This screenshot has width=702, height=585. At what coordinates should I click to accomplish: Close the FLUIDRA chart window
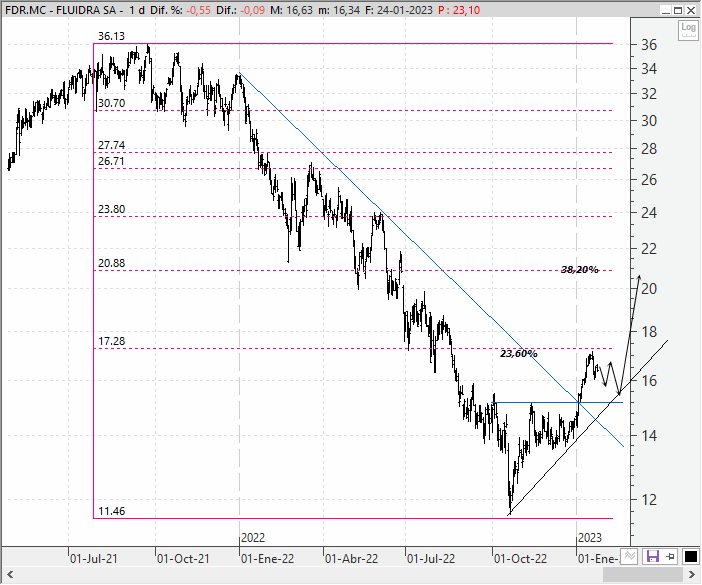click(x=691, y=10)
